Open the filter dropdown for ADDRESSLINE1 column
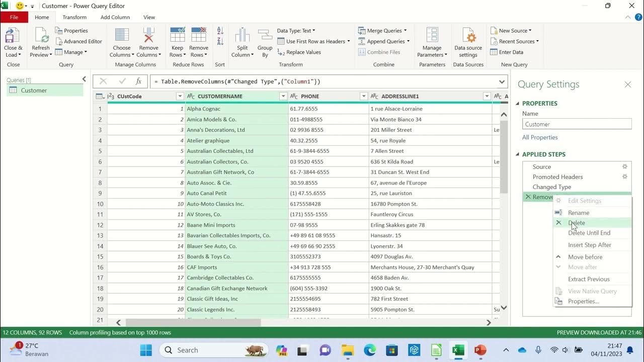Image resolution: width=644 pixels, height=362 pixels. point(487,96)
